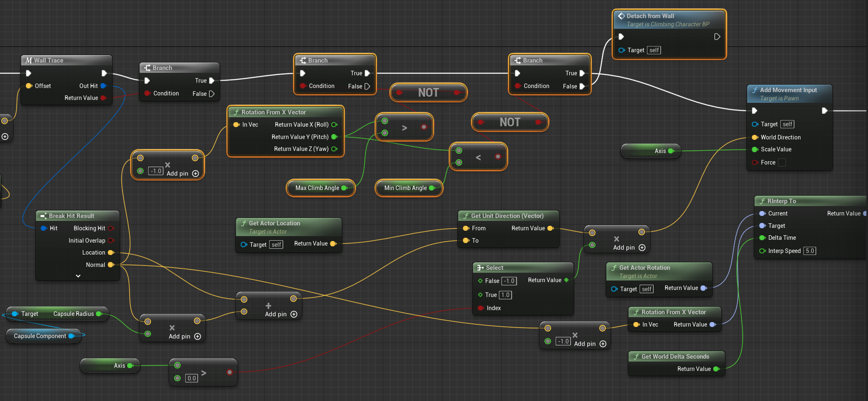868x401 pixels.
Task: Click the Out Hit pin on Wall Trace
Action: (103, 86)
